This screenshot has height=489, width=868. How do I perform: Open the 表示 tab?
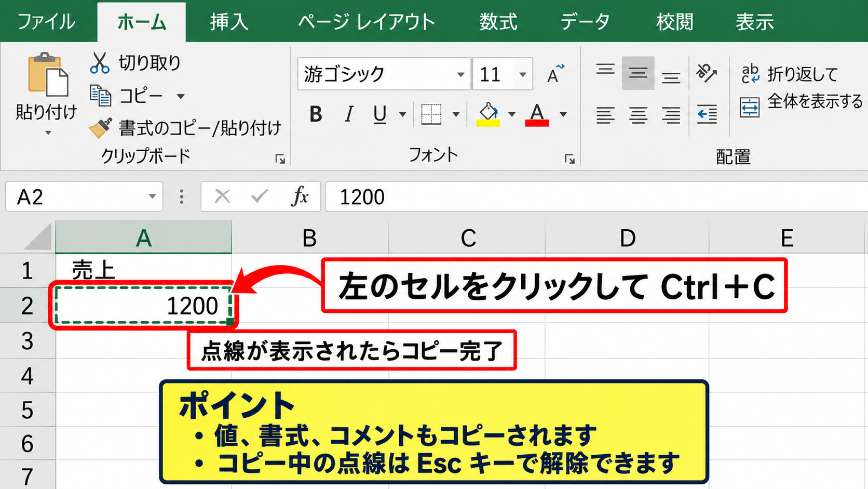click(755, 22)
